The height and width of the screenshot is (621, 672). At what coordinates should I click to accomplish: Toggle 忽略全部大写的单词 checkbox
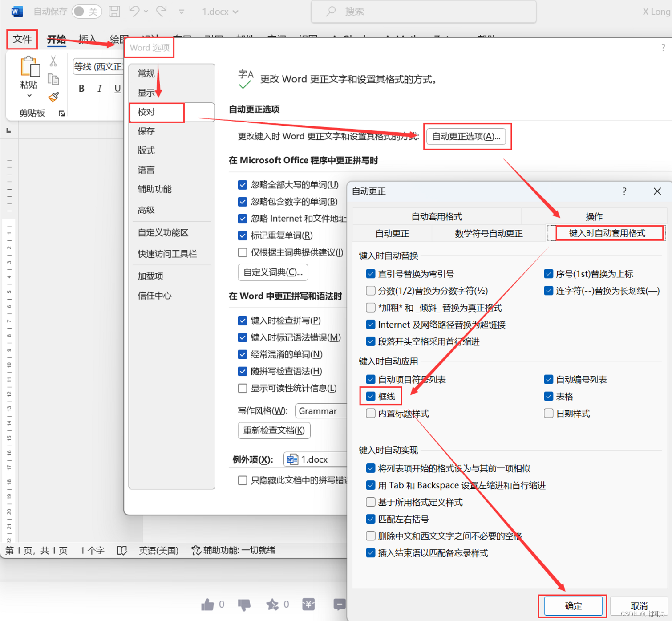[243, 185]
